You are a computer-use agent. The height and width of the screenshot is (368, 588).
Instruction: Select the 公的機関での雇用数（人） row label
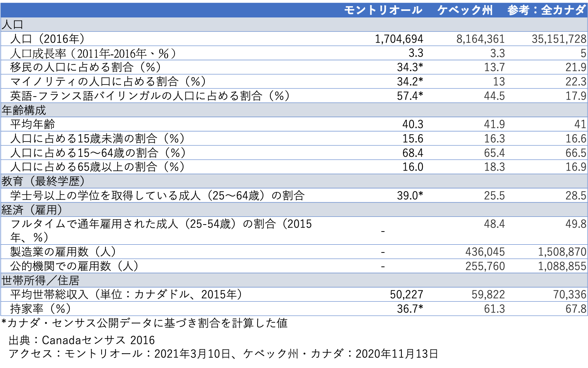[x=74, y=266]
